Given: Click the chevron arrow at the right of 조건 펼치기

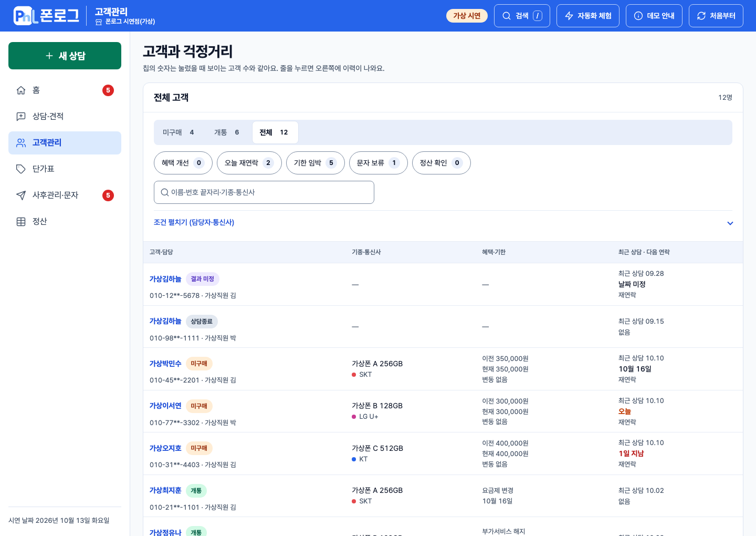Looking at the screenshot, I should pyautogui.click(x=730, y=223).
